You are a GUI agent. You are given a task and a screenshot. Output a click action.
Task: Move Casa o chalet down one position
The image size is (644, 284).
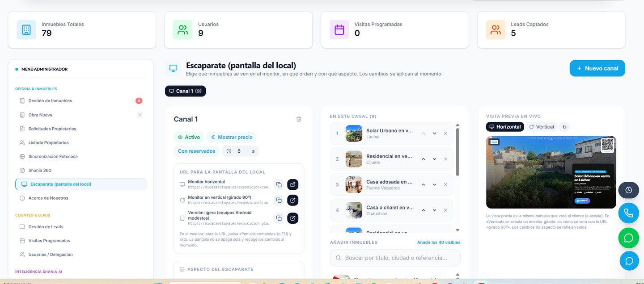[434, 210]
